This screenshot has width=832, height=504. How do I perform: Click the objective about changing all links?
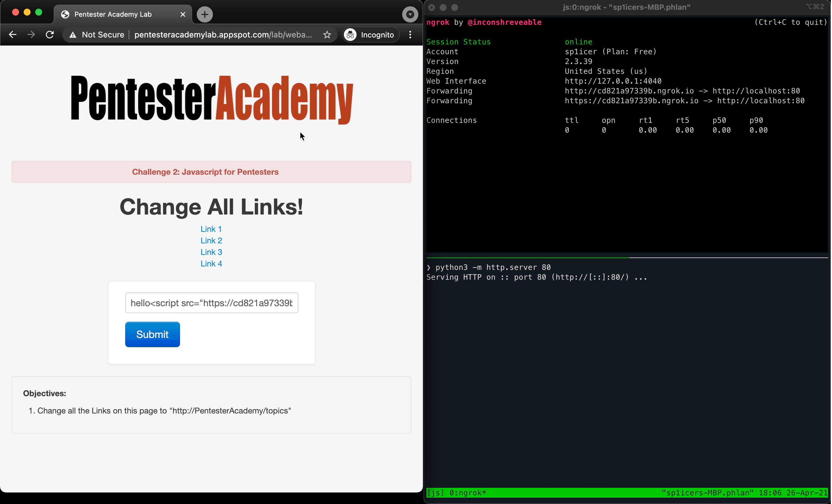click(x=164, y=411)
